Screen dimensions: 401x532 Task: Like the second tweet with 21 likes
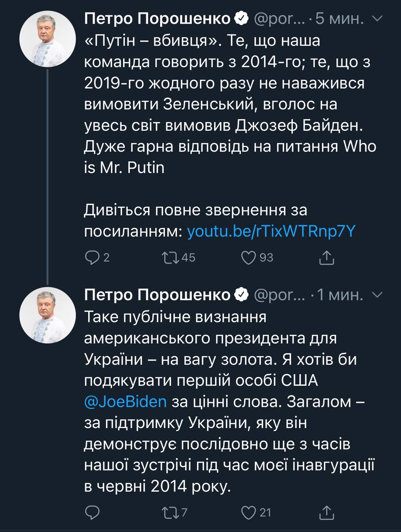248,512
